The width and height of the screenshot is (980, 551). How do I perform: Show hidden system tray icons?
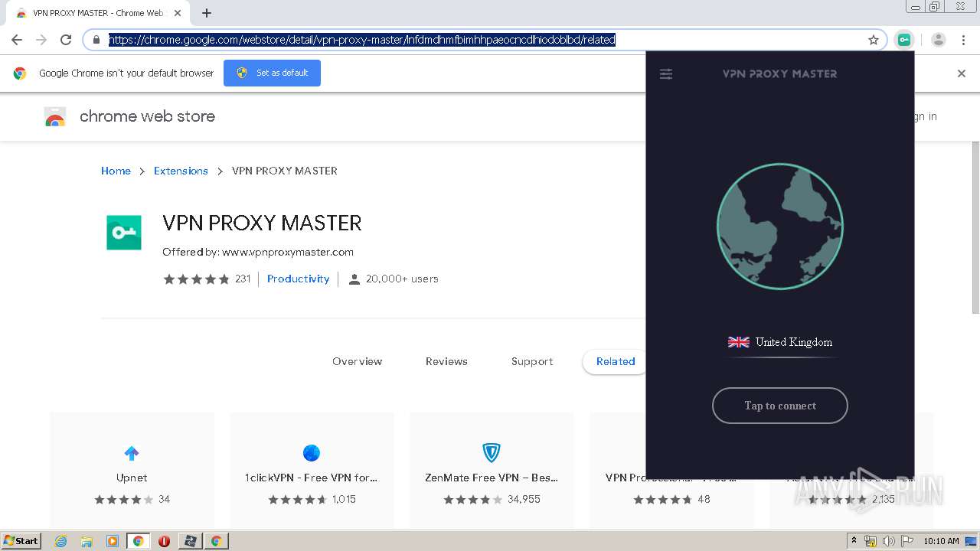click(x=854, y=541)
